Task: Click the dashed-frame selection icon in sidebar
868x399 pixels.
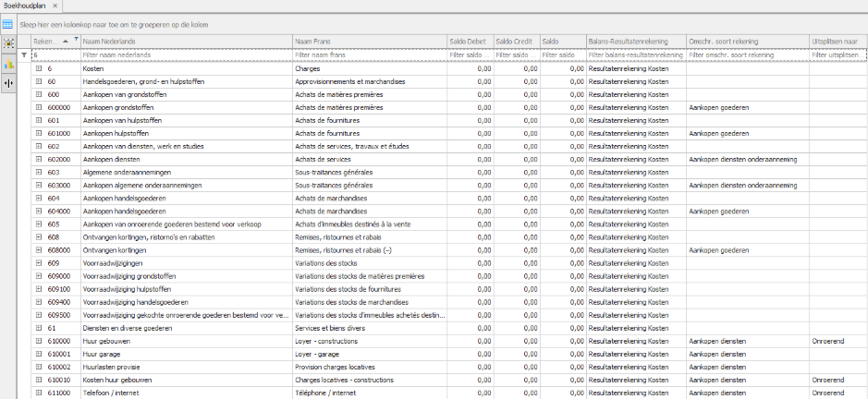Action: point(8,44)
